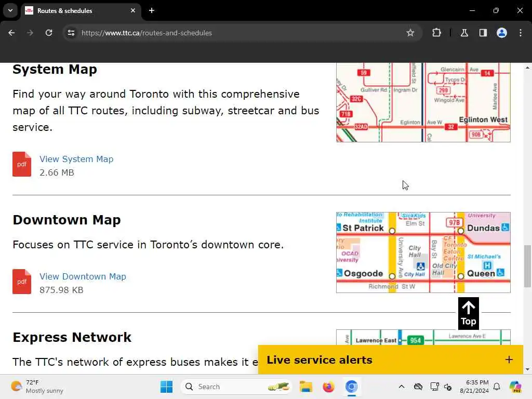Toggle the browser side panel
This screenshot has height=399, width=532.
pyautogui.click(x=483, y=33)
